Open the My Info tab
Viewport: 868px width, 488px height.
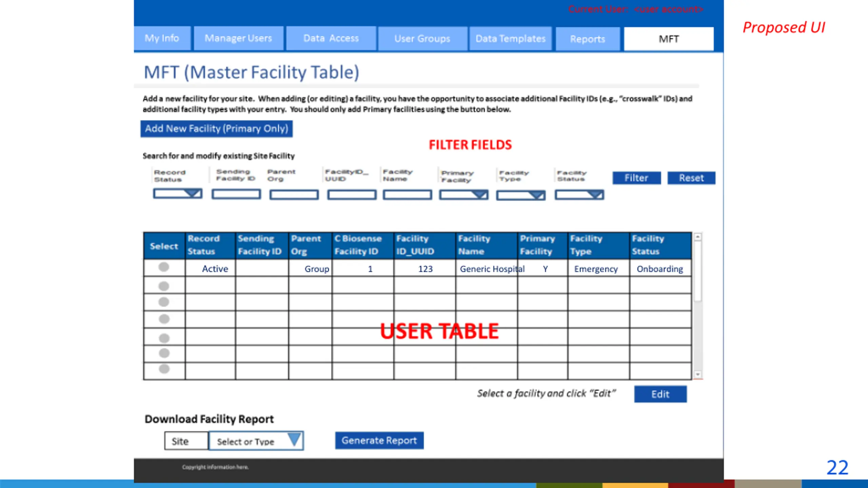coord(162,38)
